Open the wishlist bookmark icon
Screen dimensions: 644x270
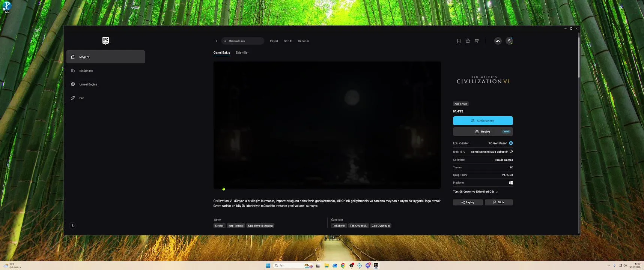(x=459, y=41)
